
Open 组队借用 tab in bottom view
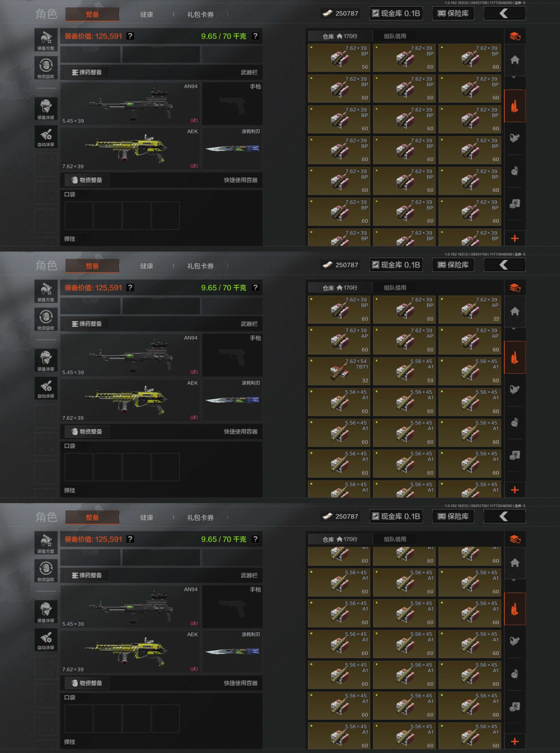(x=395, y=539)
